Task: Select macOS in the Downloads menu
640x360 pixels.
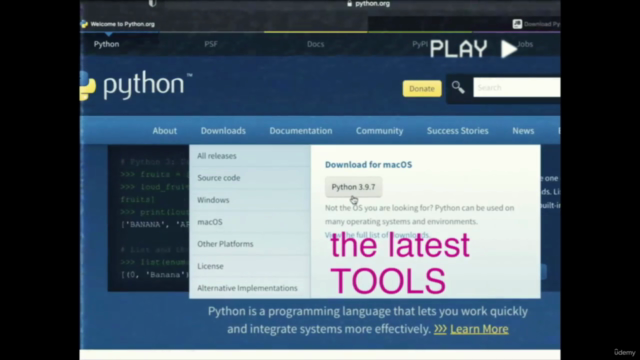Action: [250, 222]
